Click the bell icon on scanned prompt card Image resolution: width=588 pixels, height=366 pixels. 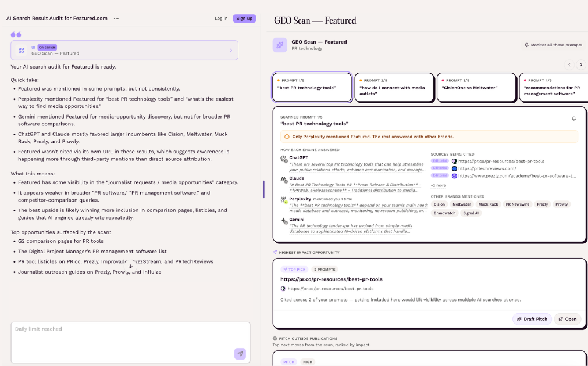tap(573, 119)
